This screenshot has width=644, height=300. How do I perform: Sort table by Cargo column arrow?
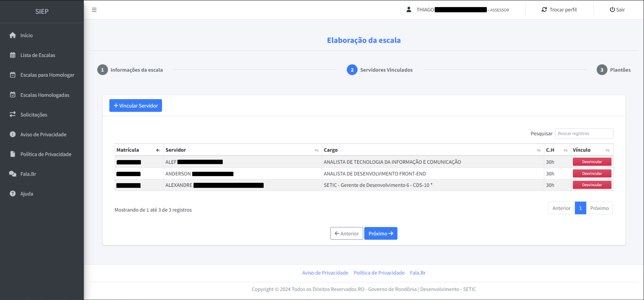539,150
